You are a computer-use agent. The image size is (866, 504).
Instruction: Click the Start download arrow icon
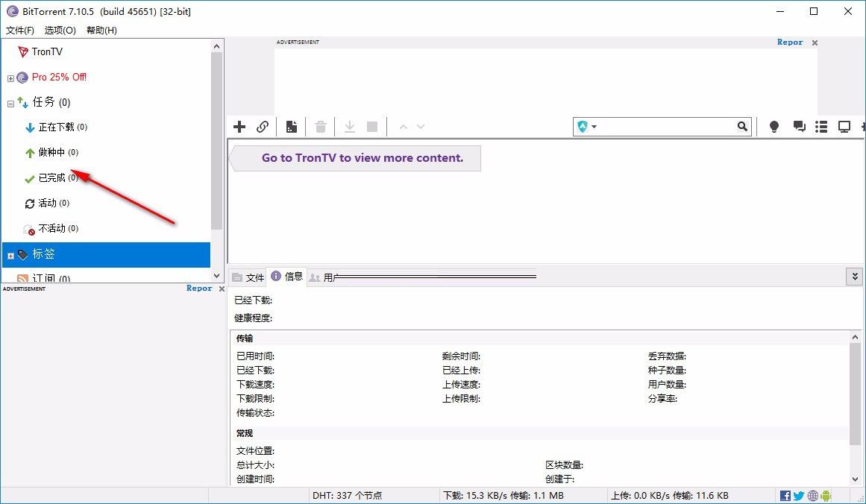click(x=350, y=127)
